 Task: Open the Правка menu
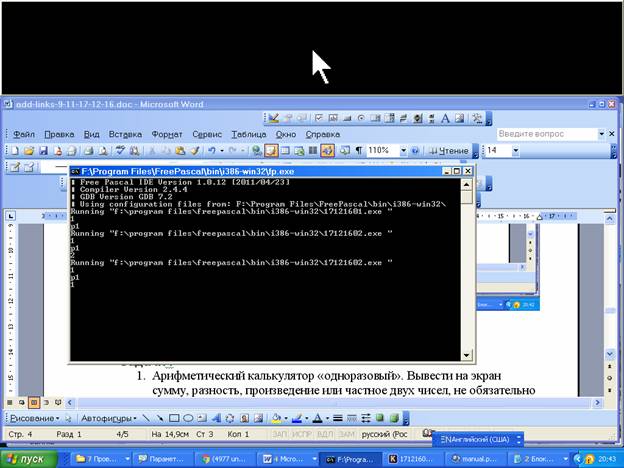[59, 135]
